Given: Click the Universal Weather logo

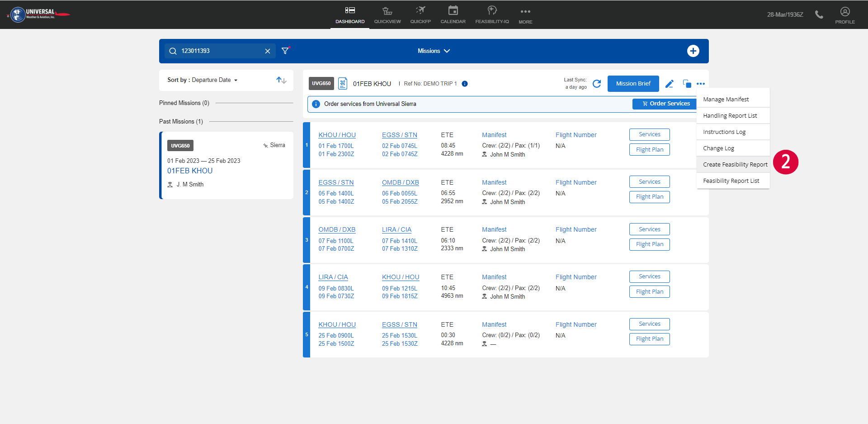Looking at the screenshot, I should click(38, 14).
